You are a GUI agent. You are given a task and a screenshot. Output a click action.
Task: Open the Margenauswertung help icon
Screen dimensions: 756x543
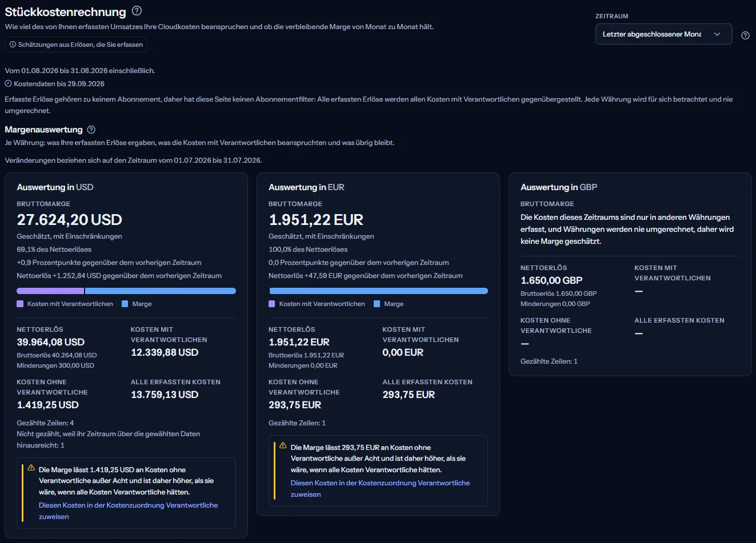[x=91, y=130]
